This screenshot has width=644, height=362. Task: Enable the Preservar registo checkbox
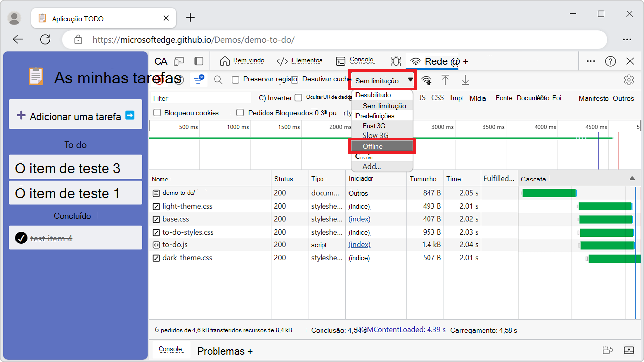pyautogui.click(x=236, y=80)
